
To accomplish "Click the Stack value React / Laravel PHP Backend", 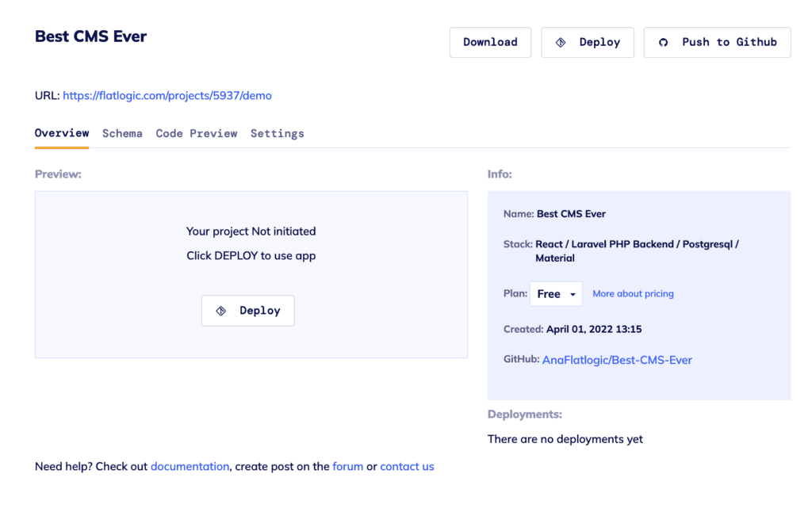I will 637,250.
